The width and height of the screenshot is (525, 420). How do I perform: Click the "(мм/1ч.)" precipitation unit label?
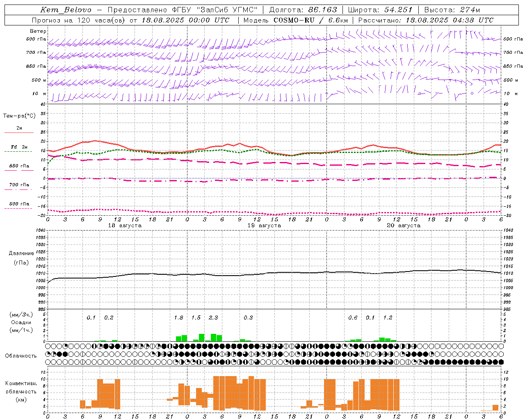click(21, 330)
